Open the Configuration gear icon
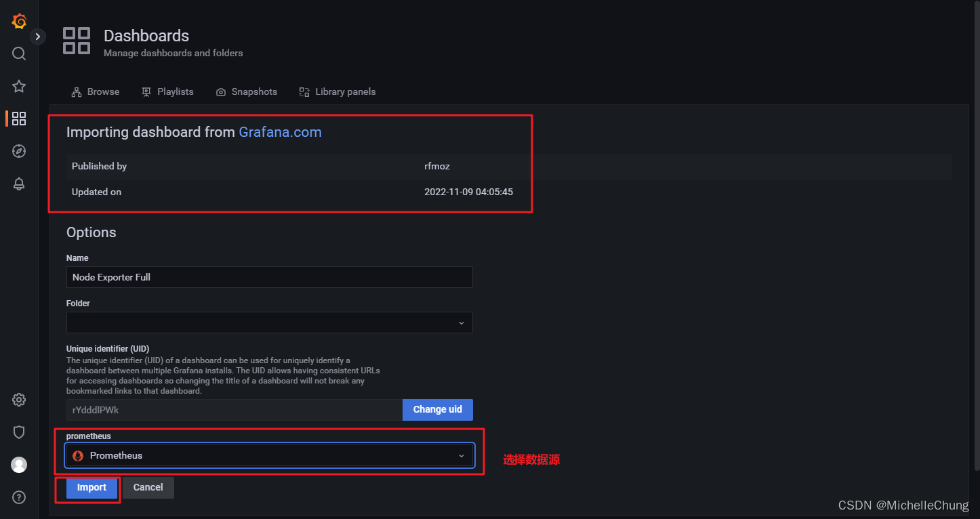 click(x=19, y=400)
